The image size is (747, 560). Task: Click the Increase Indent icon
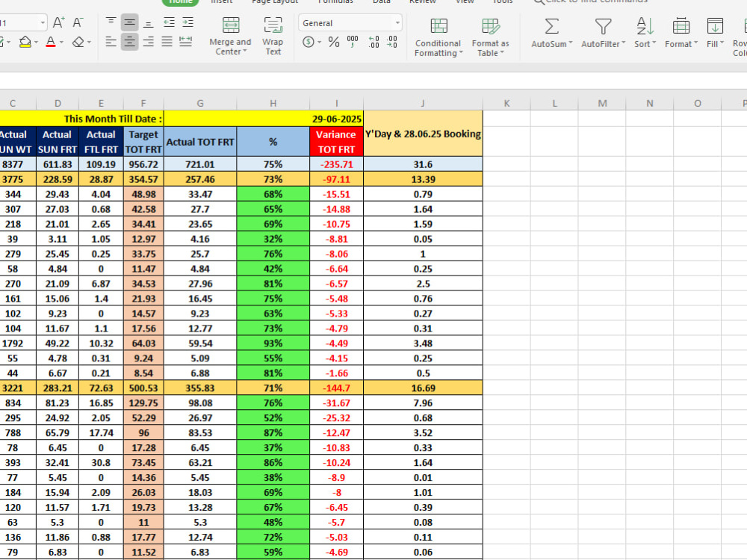click(187, 22)
